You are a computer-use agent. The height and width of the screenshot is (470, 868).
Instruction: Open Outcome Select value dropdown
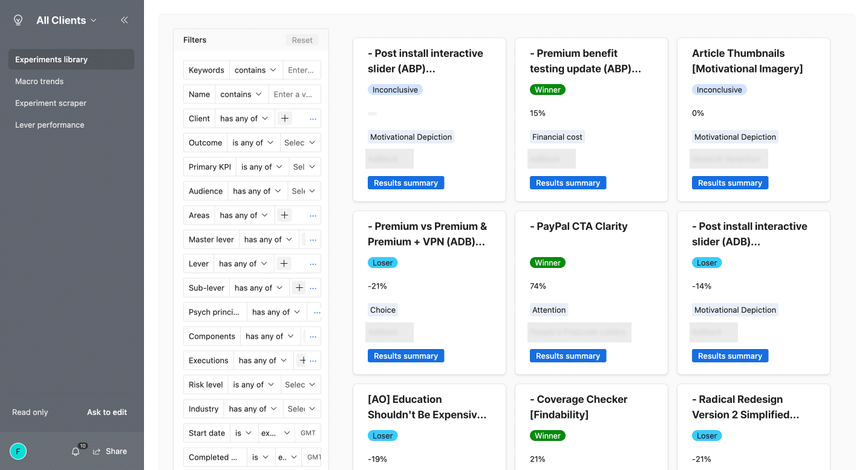tap(299, 143)
